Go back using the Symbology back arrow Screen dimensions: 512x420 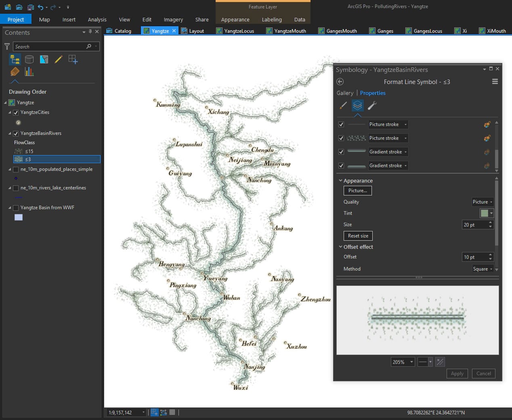point(340,82)
